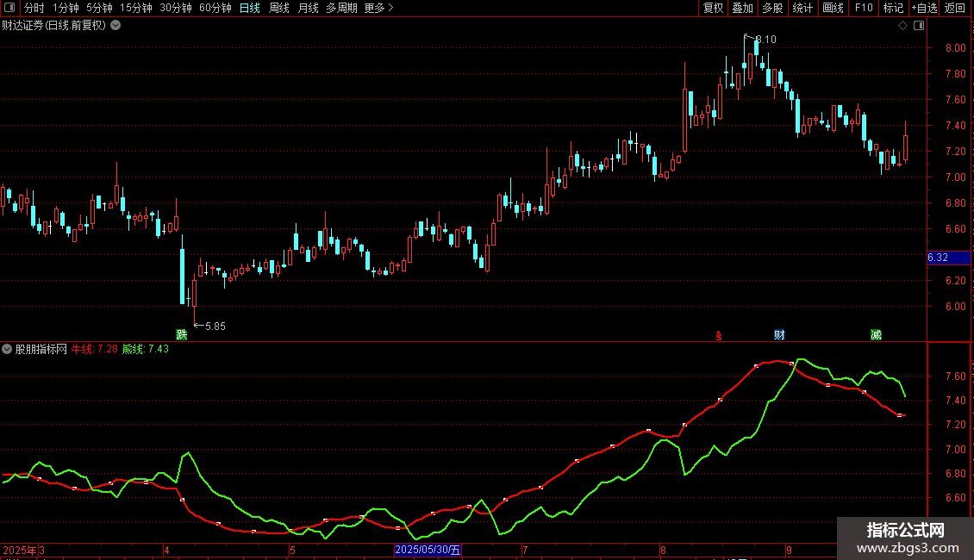Open the 统计 statistics tool
The height and width of the screenshot is (560, 974).
(802, 8)
